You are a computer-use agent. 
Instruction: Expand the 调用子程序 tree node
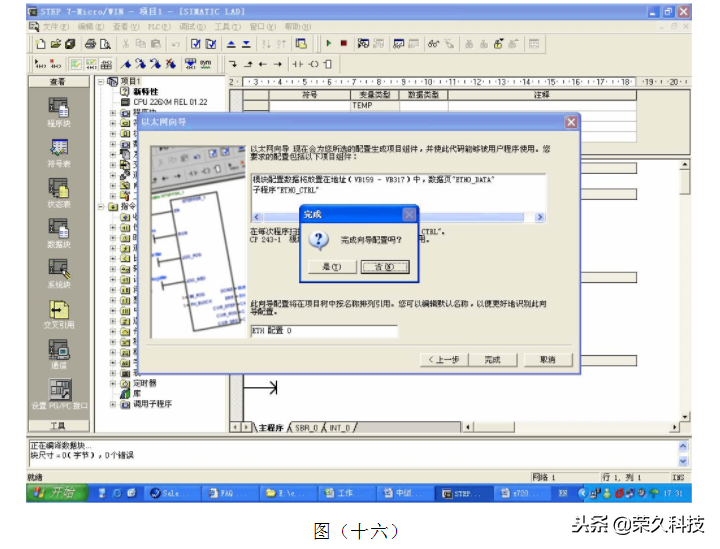tap(112, 404)
